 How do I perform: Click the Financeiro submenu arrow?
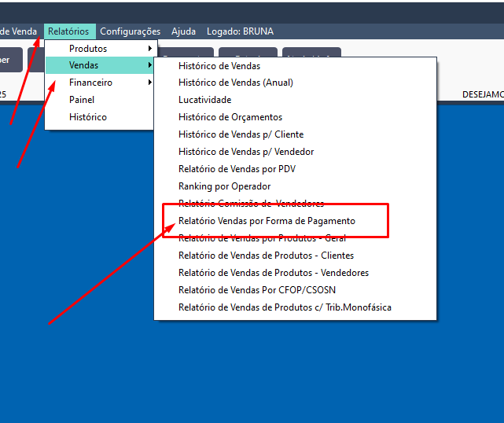[x=150, y=83]
